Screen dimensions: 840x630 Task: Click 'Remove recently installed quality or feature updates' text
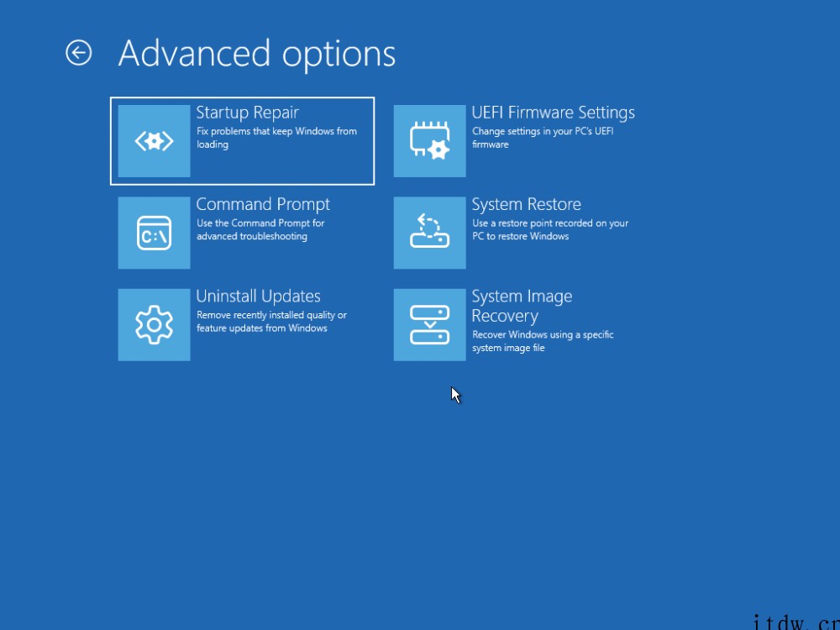[x=271, y=322]
